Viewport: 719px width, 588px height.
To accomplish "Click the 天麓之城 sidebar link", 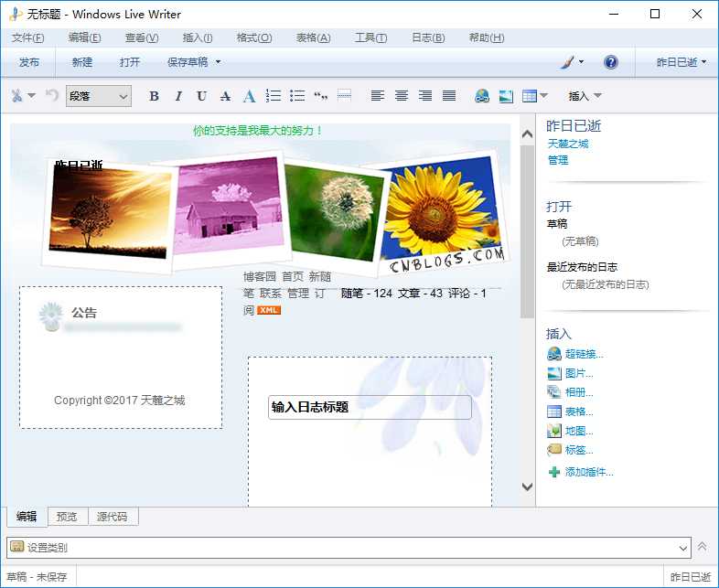I will [568, 144].
